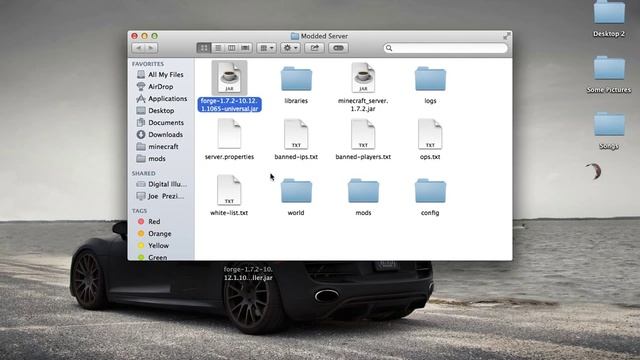This screenshot has height=360, width=640.
Task: Minimize the Modded Server window
Action: point(144,36)
